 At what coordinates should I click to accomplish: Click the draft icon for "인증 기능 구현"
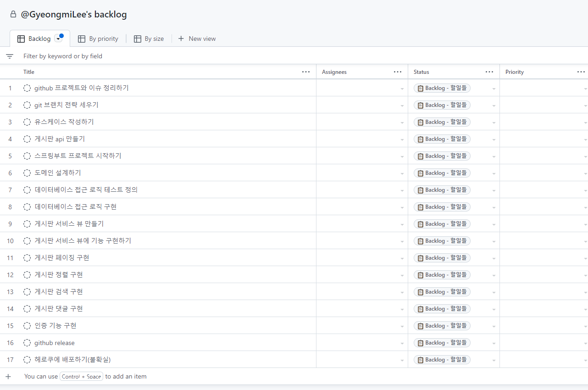point(27,326)
